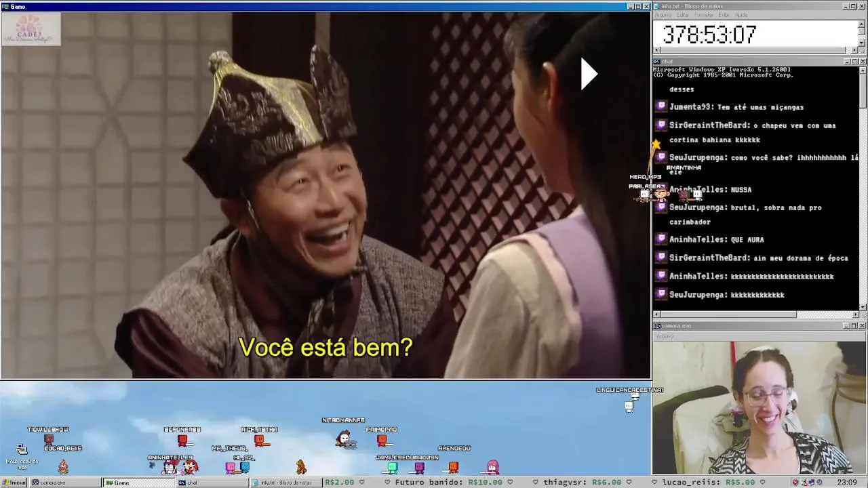Click the Notepad icon in info.txt title bar
Screen dimensions: 868x488
[657, 6]
